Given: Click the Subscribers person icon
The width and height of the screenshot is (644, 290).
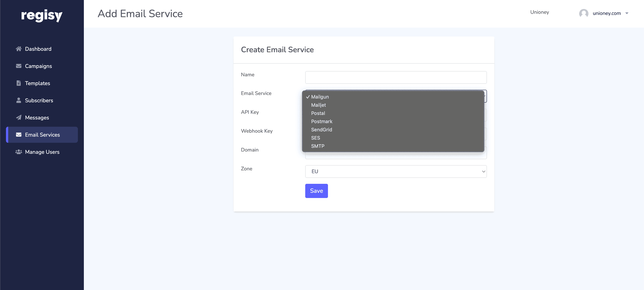Looking at the screenshot, I should [x=18, y=100].
